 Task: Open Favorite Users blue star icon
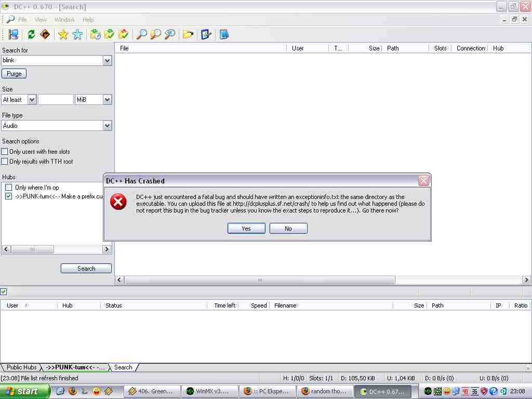(x=77, y=34)
